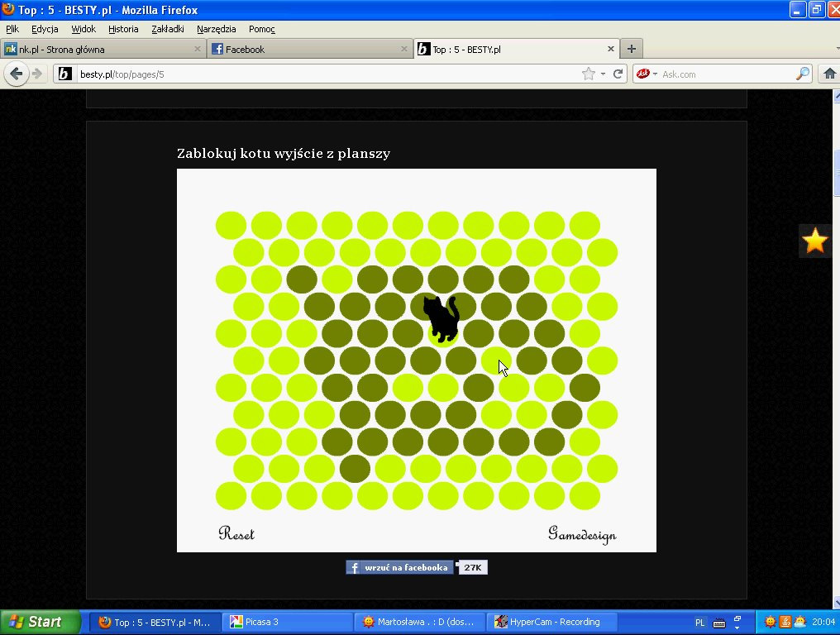Reload the page with the refresh icon
Screen dimensions: 840x635
[x=618, y=74]
